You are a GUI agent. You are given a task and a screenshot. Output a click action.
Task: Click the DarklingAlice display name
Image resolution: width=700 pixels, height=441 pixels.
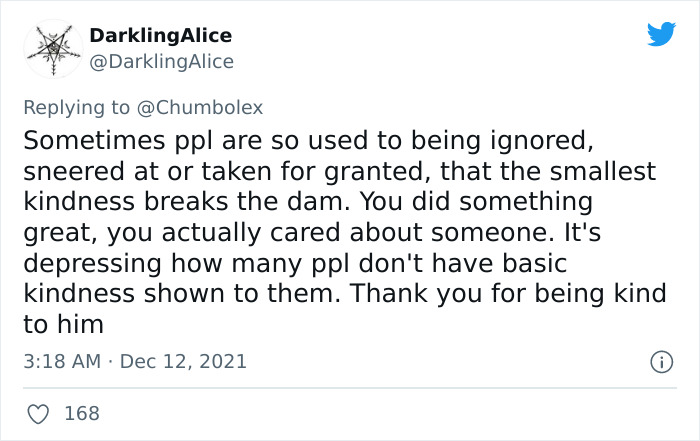tap(160, 35)
